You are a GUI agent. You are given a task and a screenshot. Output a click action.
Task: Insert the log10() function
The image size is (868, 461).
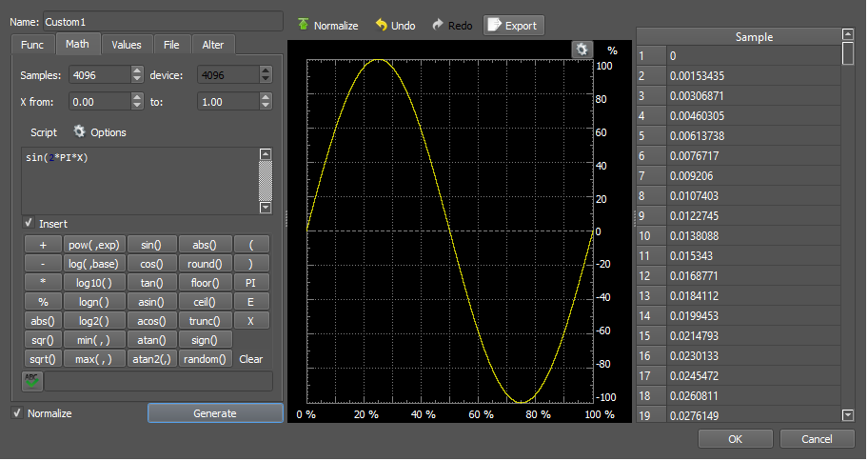tap(94, 283)
